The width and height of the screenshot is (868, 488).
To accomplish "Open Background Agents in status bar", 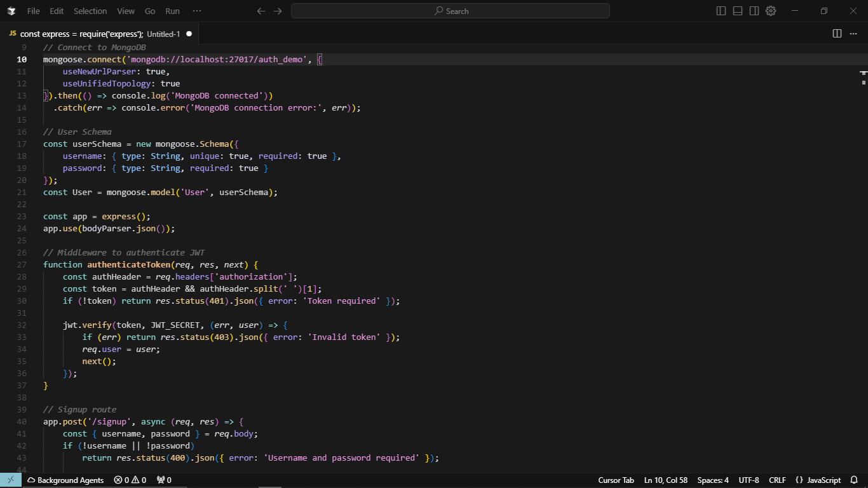I will (x=65, y=480).
